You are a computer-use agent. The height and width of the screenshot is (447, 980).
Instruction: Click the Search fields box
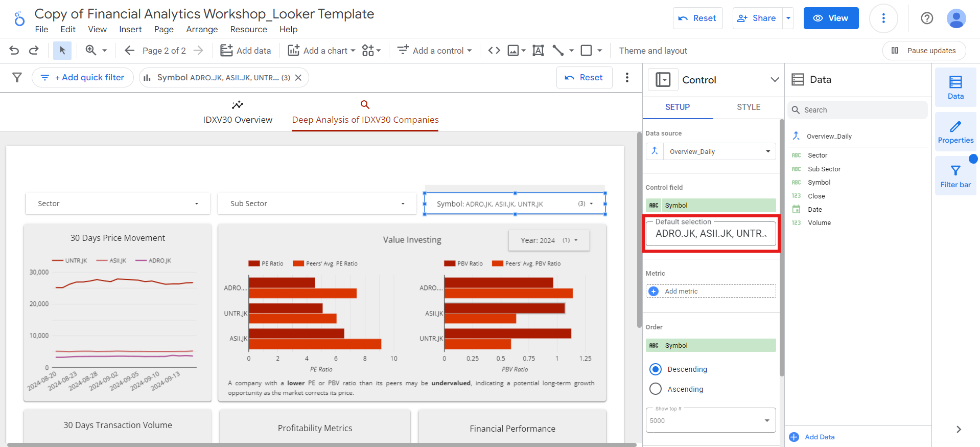[x=858, y=110]
